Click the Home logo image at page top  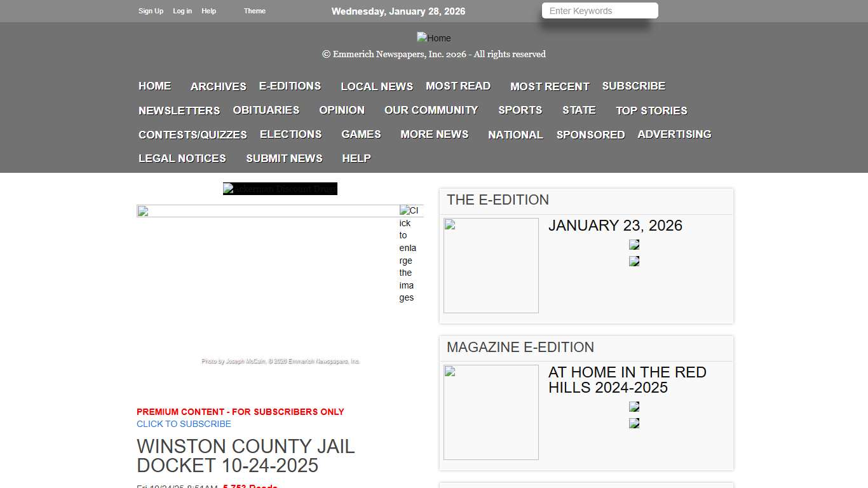click(x=434, y=38)
